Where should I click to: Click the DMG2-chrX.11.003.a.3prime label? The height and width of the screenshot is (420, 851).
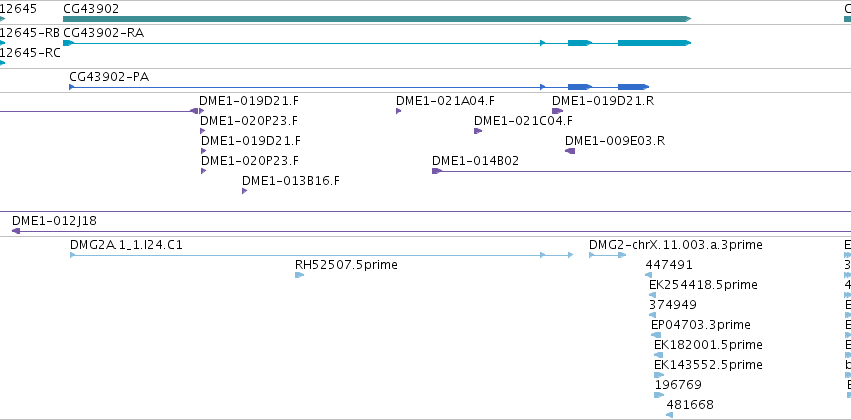[x=676, y=245]
